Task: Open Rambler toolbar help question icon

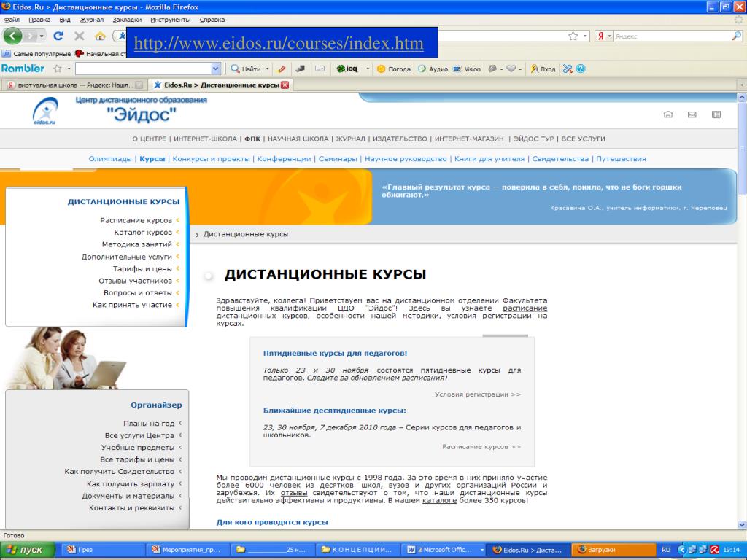Action: tap(580, 69)
